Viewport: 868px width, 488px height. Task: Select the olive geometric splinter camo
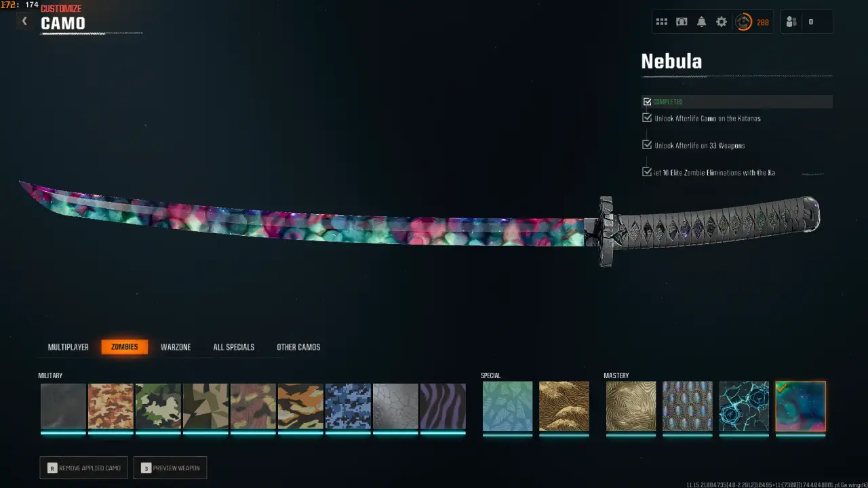(206, 407)
